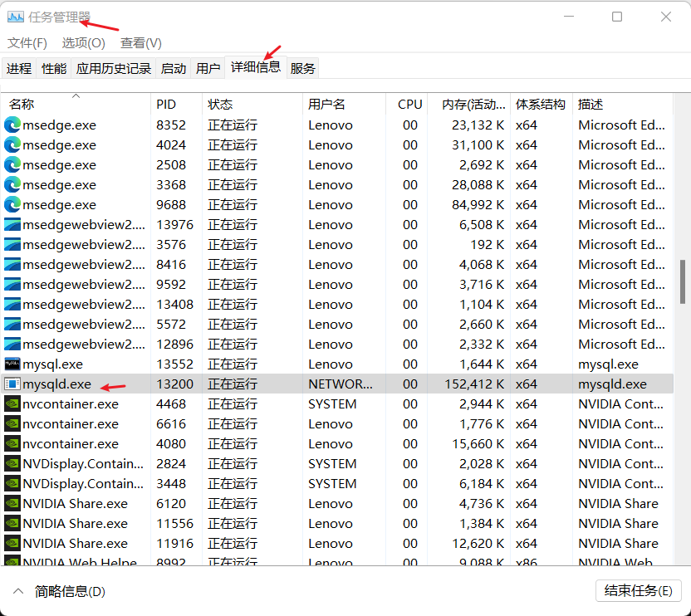Click PID value 13200
The image size is (691, 616).
point(174,384)
